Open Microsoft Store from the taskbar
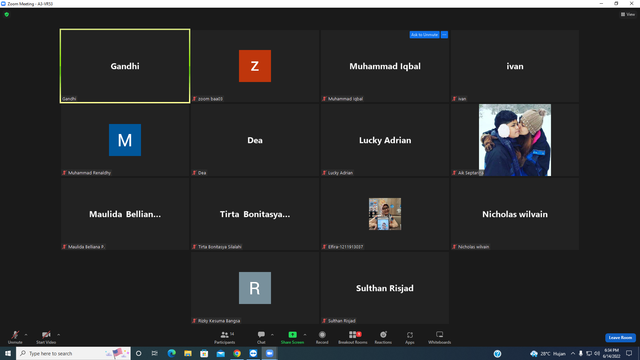The image size is (640, 360). pyautogui.click(x=204, y=353)
